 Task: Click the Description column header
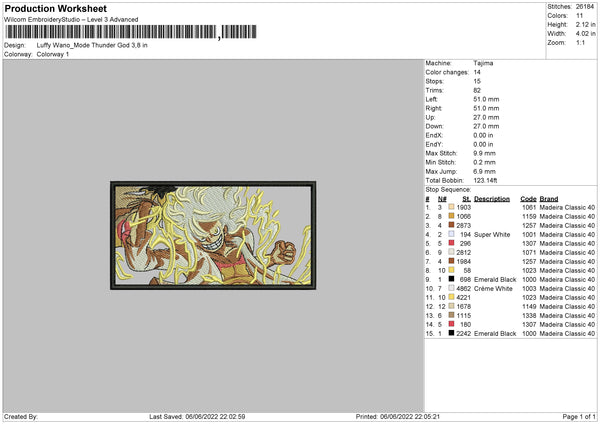(492, 199)
